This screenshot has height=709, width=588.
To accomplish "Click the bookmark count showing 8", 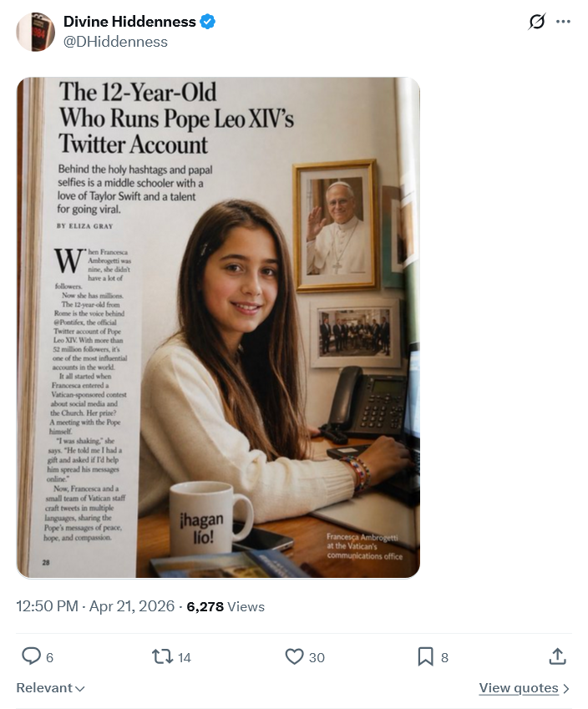I will [444, 658].
